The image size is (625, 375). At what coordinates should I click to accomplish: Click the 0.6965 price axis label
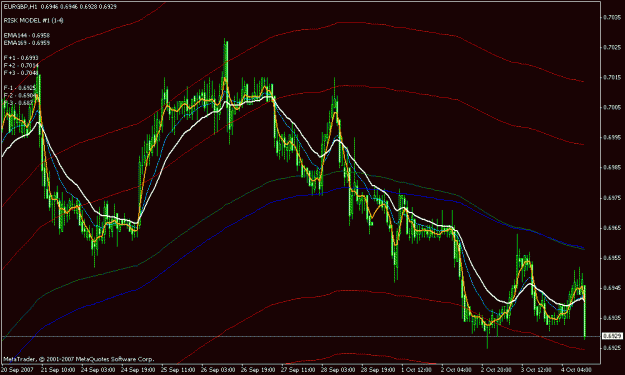coord(611,228)
